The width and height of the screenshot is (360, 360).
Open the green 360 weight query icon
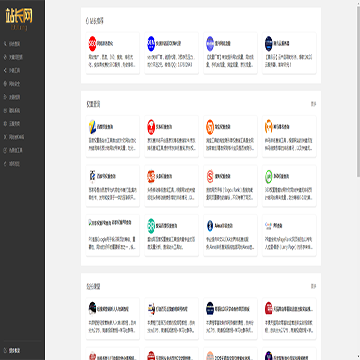(269, 176)
